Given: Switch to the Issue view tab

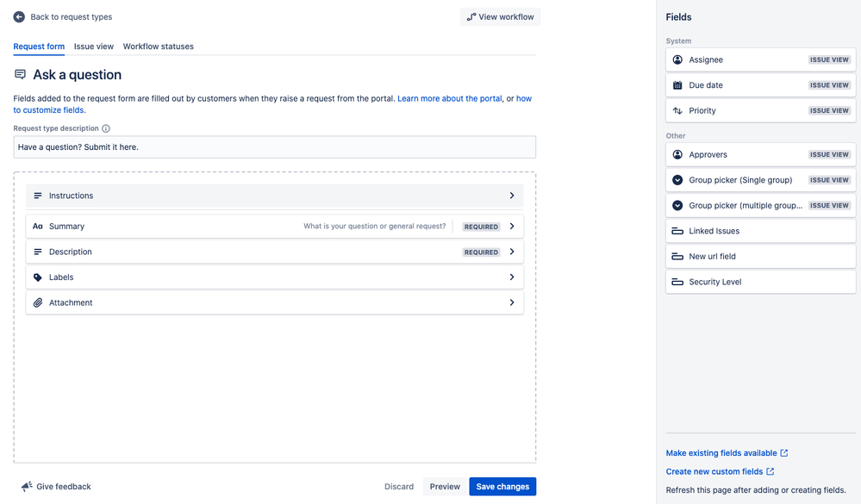Looking at the screenshot, I should pyautogui.click(x=94, y=47).
